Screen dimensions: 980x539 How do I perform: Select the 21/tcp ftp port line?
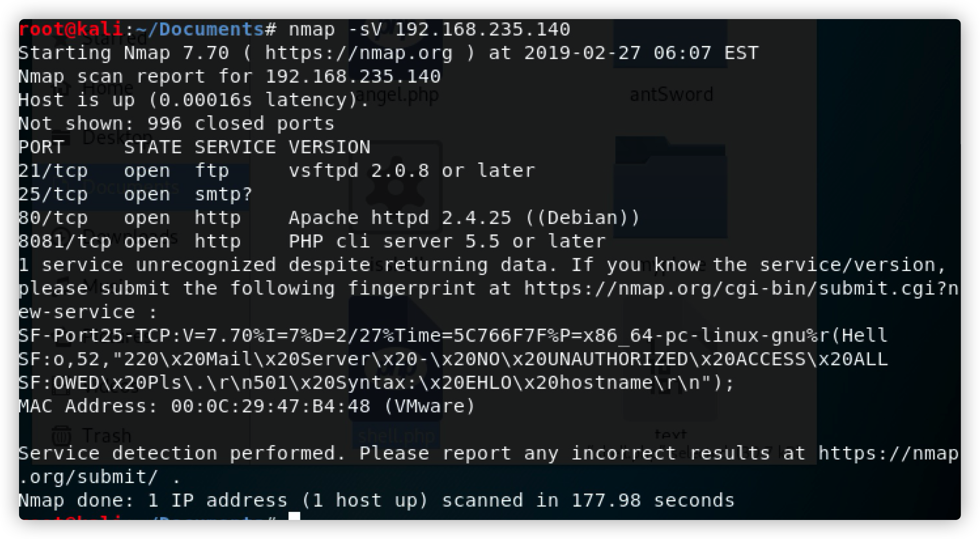[x=277, y=170]
